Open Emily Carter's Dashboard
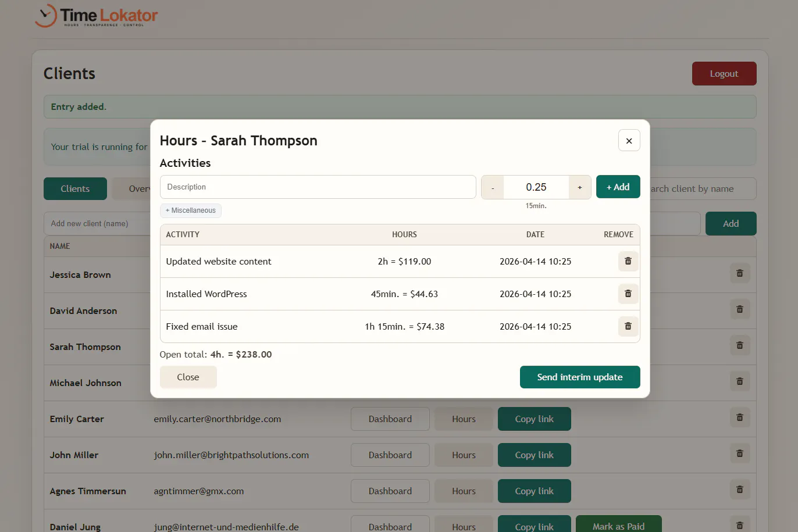The height and width of the screenshot is (532, 798). pyautogui.click(x=390, y=419)
